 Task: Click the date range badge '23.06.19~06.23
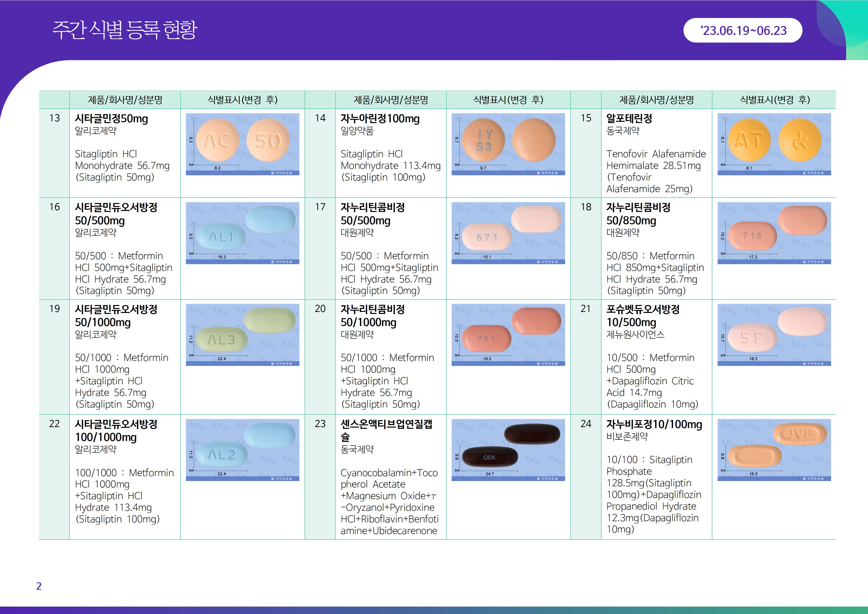743,30
